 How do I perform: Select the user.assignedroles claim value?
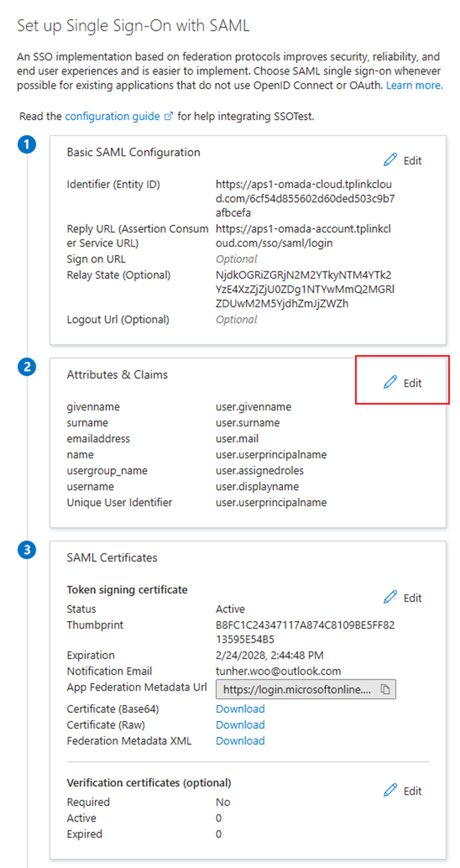(260, 471)
